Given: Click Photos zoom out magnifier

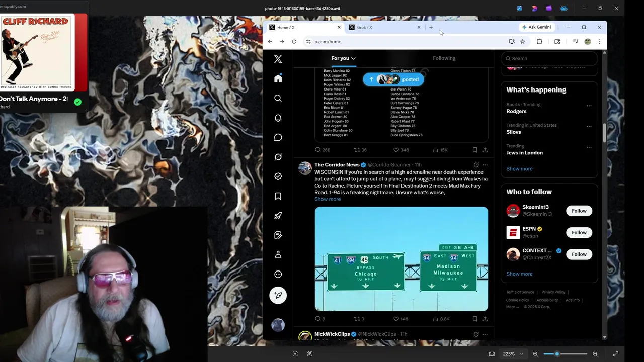Looking at the screenshot, I should click(535, 354).
